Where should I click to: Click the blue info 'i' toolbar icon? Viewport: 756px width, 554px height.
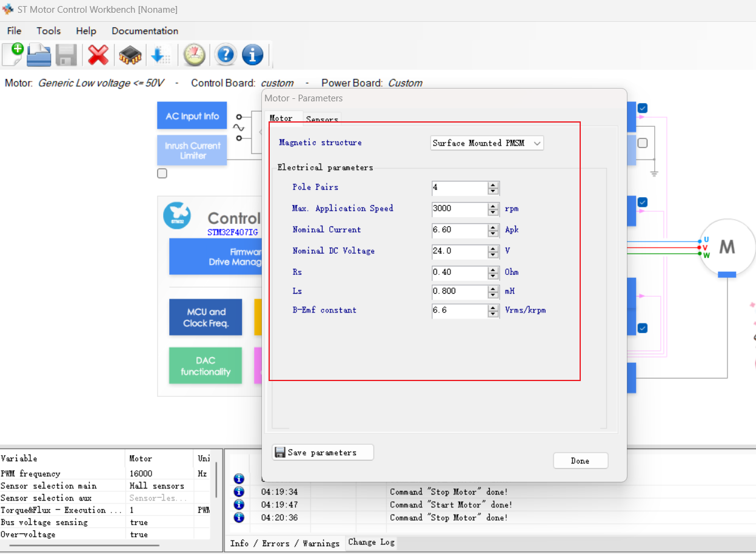(x=252, y=55)
